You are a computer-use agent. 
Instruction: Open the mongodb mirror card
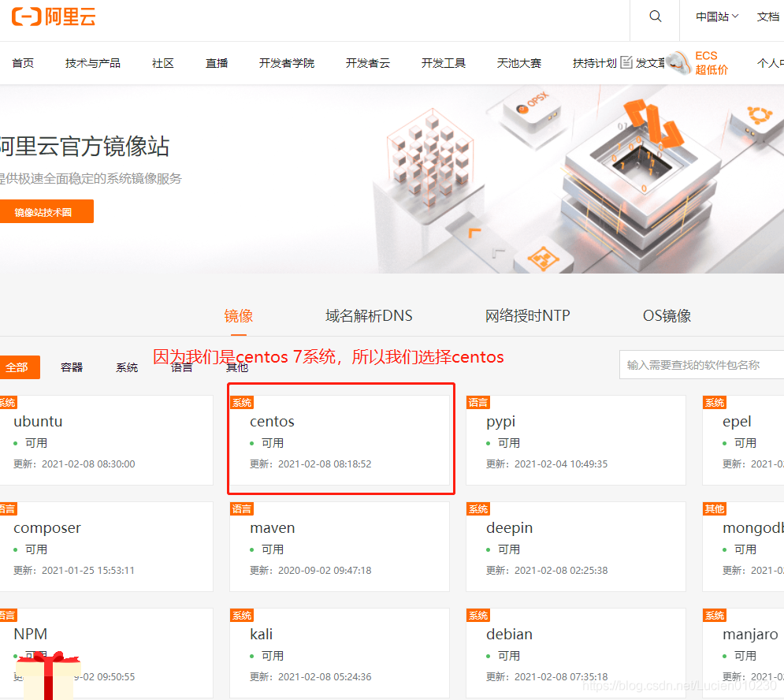point(743,547)
